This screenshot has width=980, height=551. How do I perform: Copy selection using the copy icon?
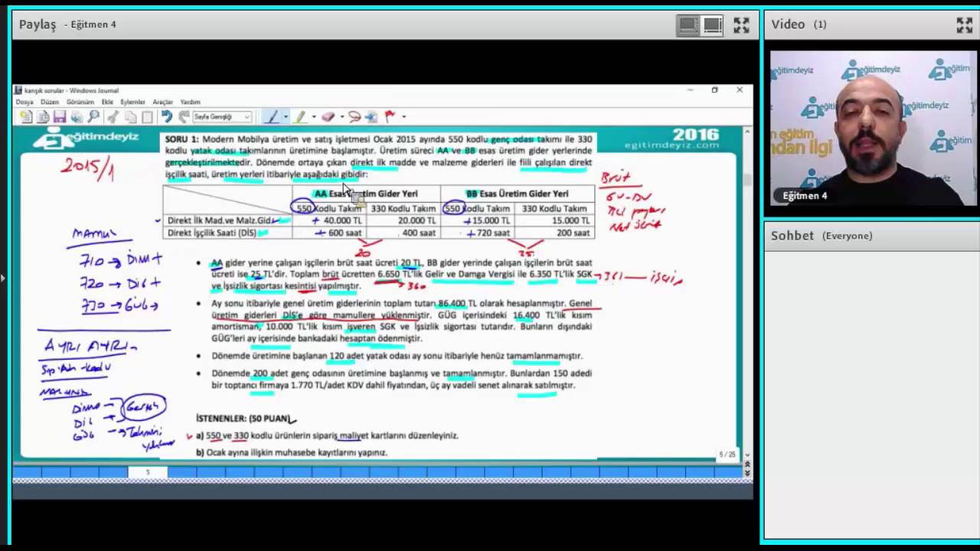click(130, 117)
